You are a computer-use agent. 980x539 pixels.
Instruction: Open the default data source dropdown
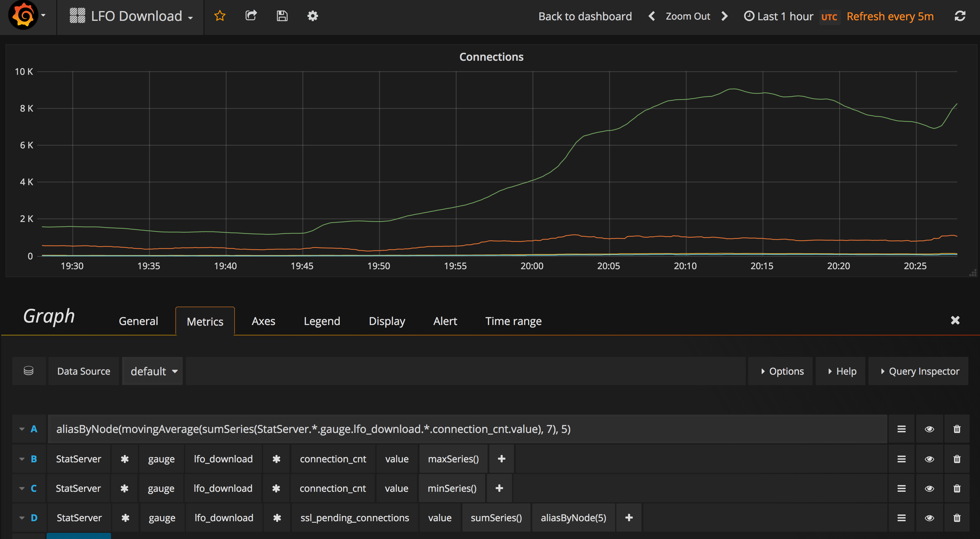coord(153,371)
